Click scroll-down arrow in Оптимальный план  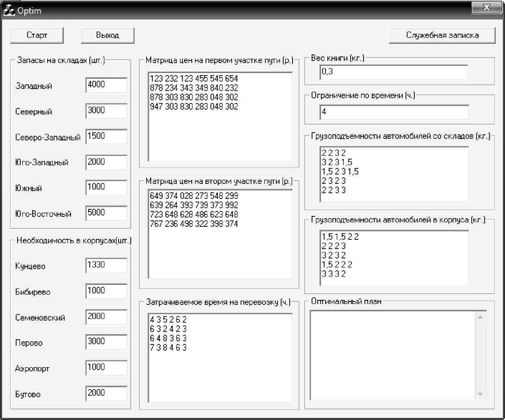(x=480, y=394)
